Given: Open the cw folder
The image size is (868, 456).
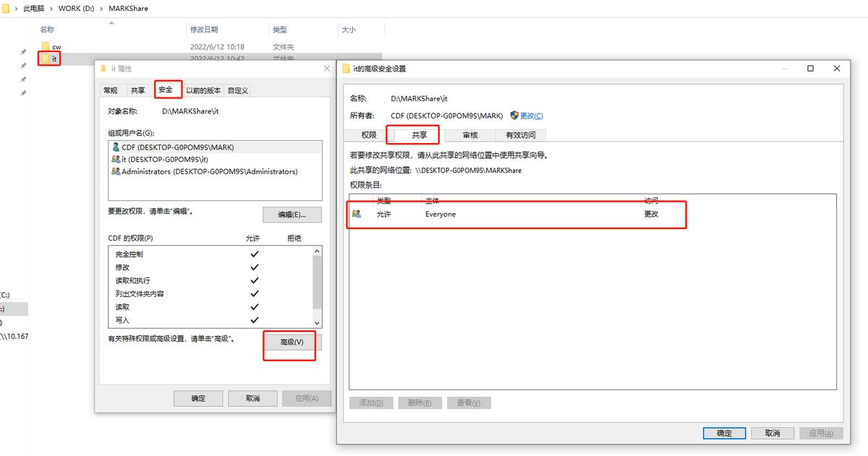Looking at the screenshot, I should click(56, 46).
